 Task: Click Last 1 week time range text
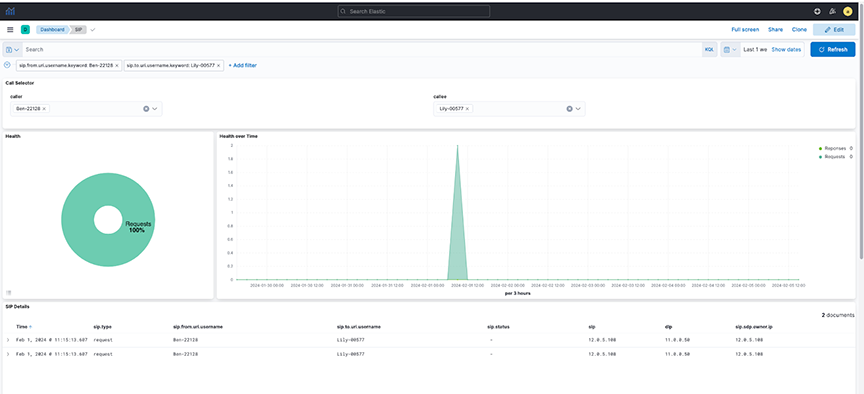pos(754,50)
